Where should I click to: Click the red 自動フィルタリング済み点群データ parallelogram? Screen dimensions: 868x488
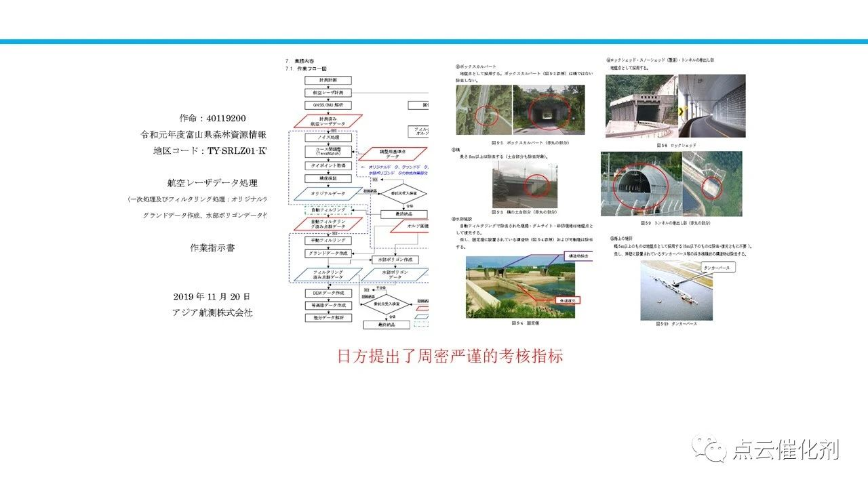pyautogui.click(x=328, y=224)
